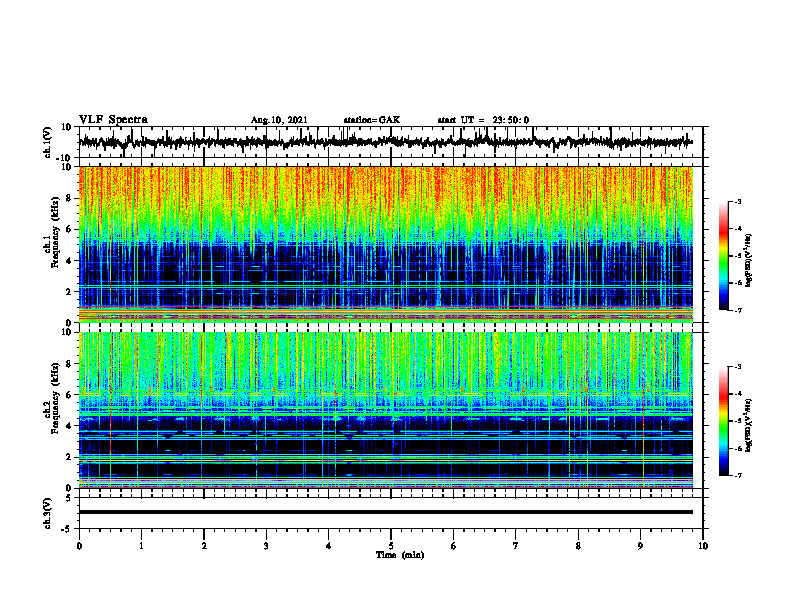Click the "9" tick on the time axis

(640, 546)
